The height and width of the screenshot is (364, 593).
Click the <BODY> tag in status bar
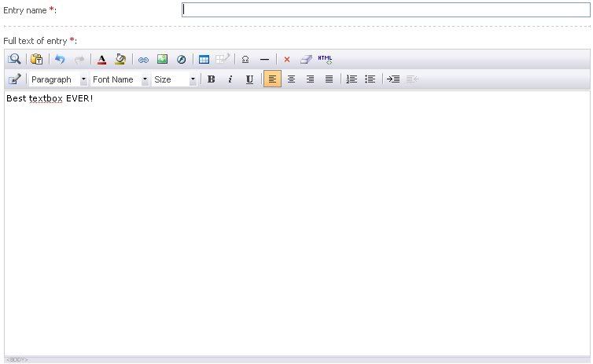(17, 359)
